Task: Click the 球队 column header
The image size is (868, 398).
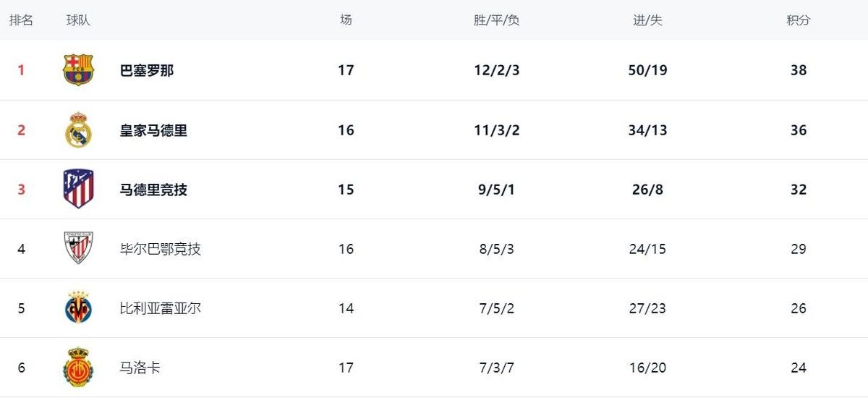Action: 78,20
